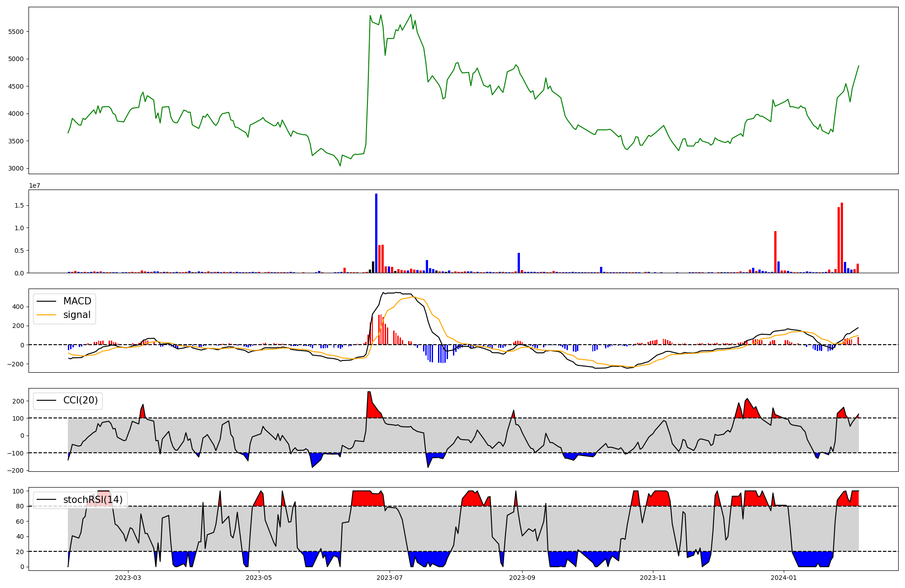Click the 1e7 volume scale exponent label
Image resolution: width=905 pixels, height=588 pixels.
(35, 185)
